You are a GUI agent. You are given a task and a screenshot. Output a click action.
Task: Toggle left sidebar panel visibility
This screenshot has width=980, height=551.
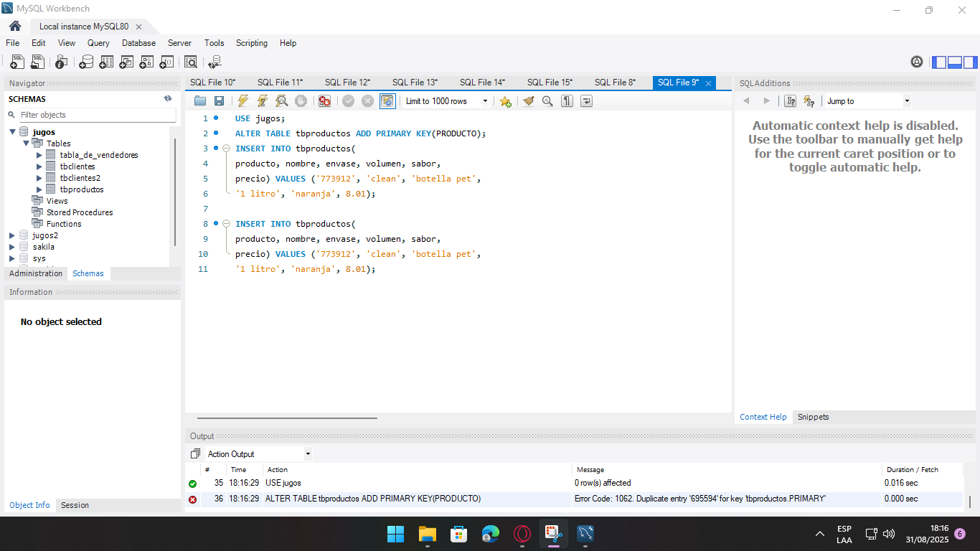[x=939, y=62]
